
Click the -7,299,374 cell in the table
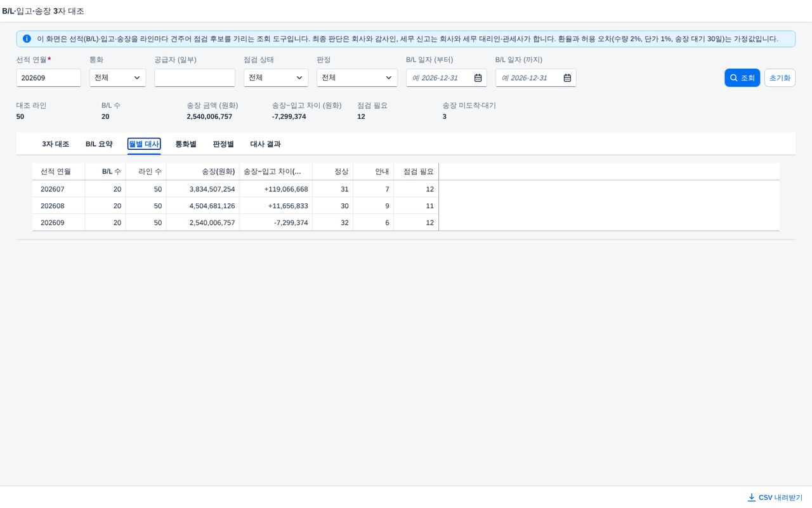pos(276,223)
